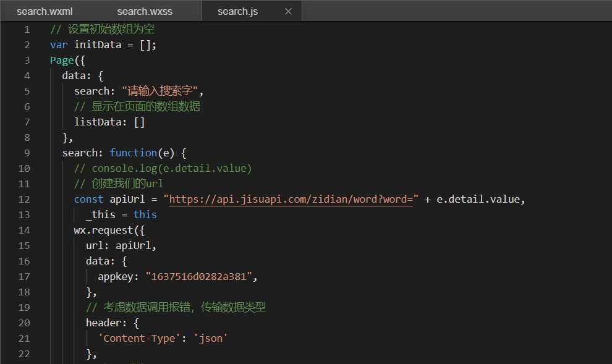The image size is (612, 364).
Task: Click const apiUrl declaration on line 12
Action: (109, 200)
